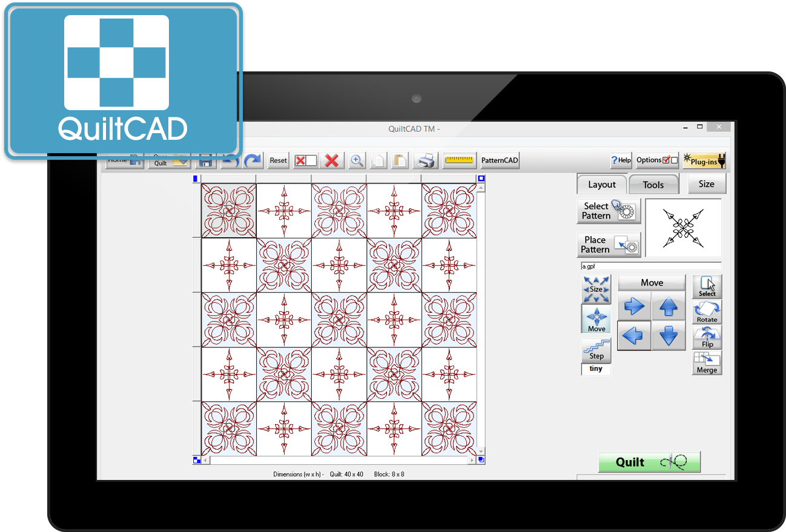This screenshot has height=532, width=786.
Task: Click the Select Pattern button
Action: [x=609, y=211]
